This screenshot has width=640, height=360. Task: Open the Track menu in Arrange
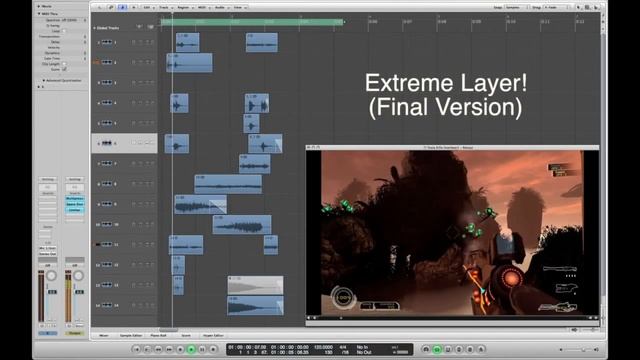click(x=165, y=7)
